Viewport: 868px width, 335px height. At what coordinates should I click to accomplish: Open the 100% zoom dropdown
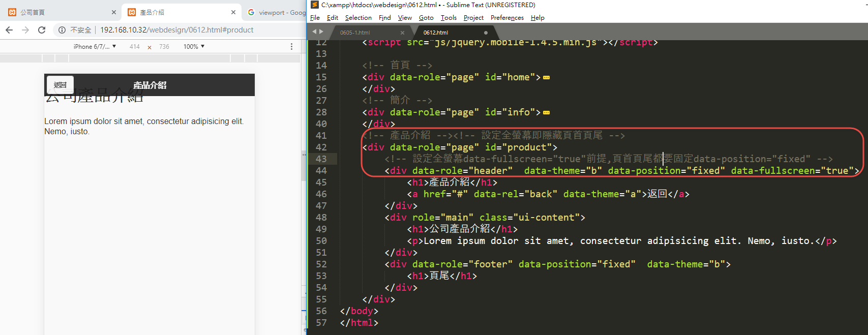click(x=194, y=46)
